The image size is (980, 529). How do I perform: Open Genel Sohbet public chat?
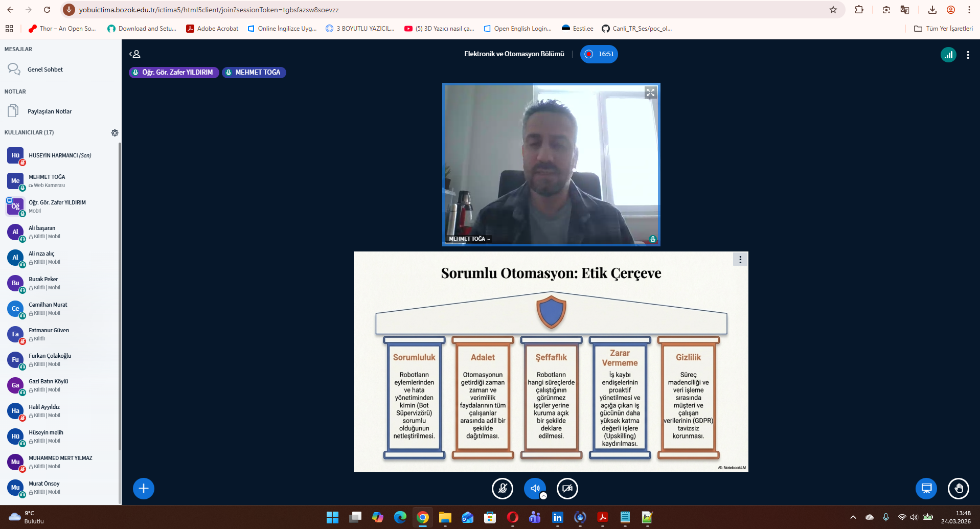(45, 70)
